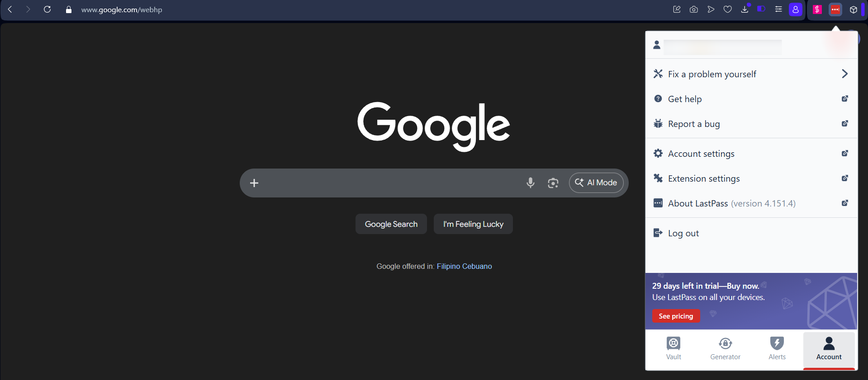868x380 pixels.
Task: Click the pencil-and-square icon in the browser toolbar
Action: pyautogui.click(x=677, y=9)
